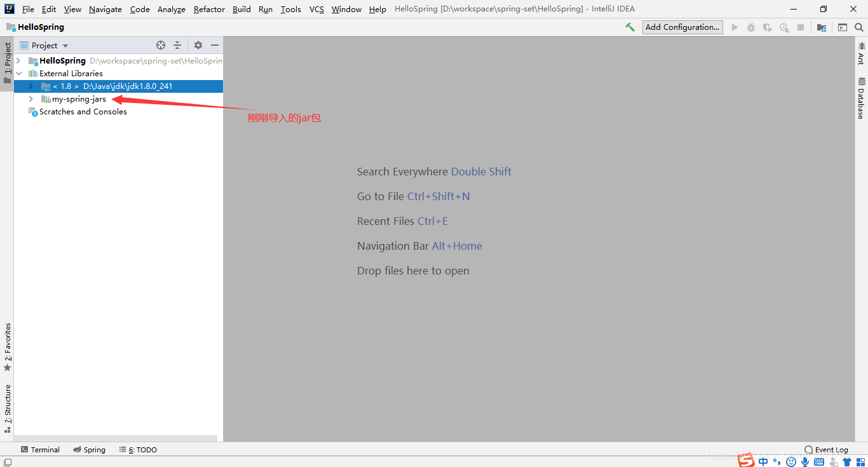The width and height of the screenshot is (868, 467).
Task: Open the Tools menu
Action: [x=291, y=9]
